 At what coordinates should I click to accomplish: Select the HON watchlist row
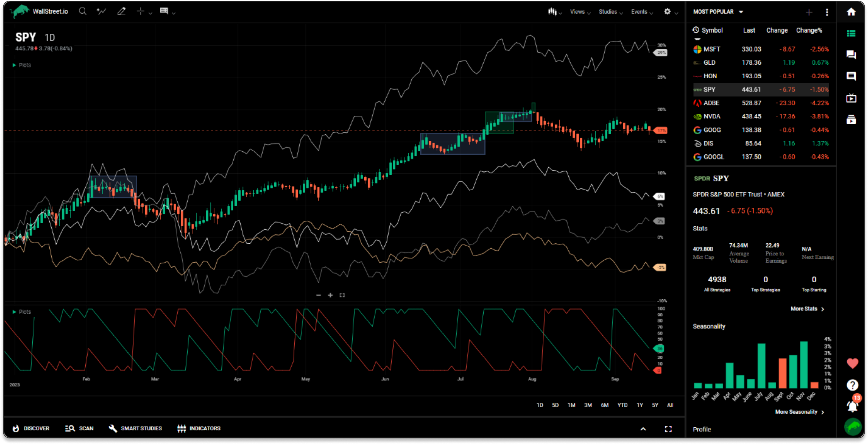coord(761,76)
